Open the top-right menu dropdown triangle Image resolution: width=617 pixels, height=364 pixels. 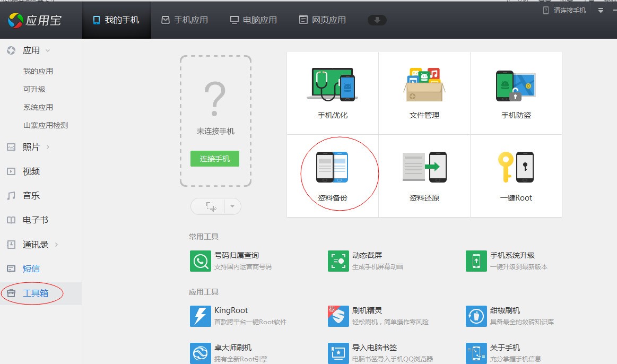coord(601,11)
